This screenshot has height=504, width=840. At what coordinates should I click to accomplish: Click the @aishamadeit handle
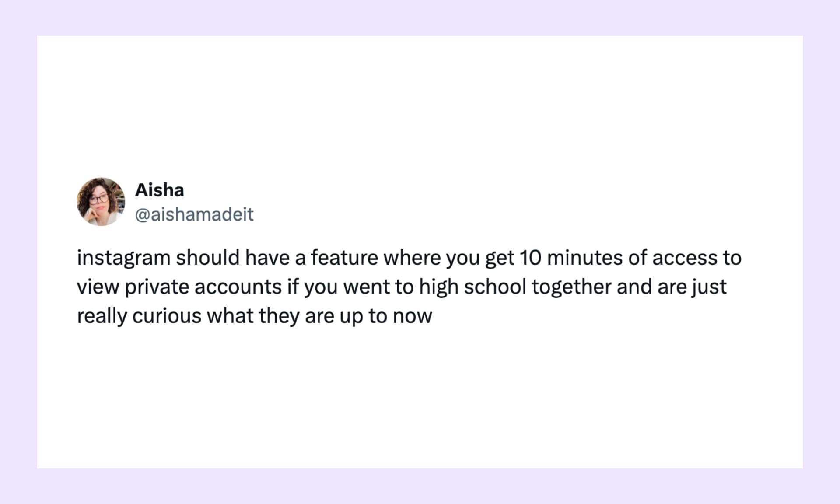194,214
